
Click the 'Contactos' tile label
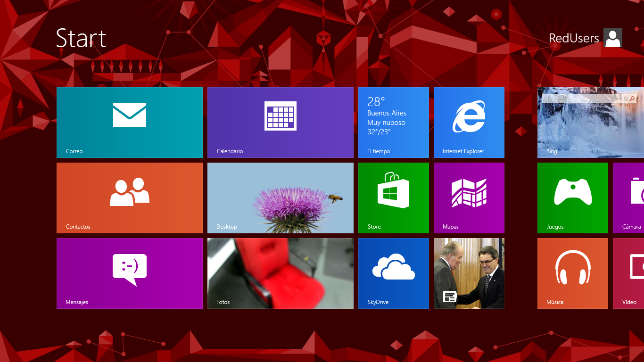78,227
